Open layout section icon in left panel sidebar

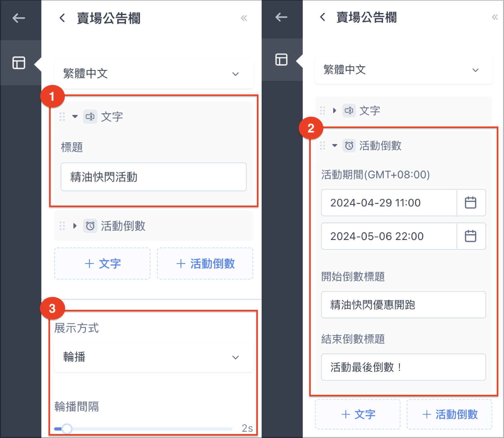(x=19, y=63)
